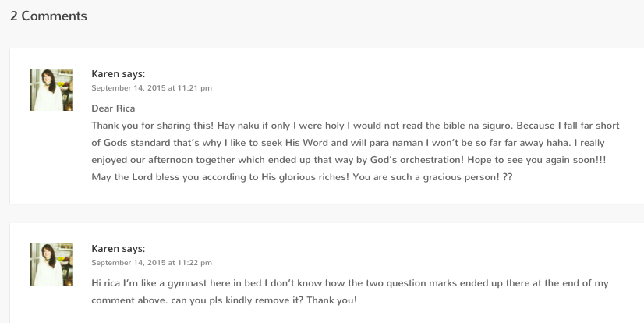Open the Karen author name on first comment
Image resolution: width=644 pixels, height=323 pixels.
[105, 74]
